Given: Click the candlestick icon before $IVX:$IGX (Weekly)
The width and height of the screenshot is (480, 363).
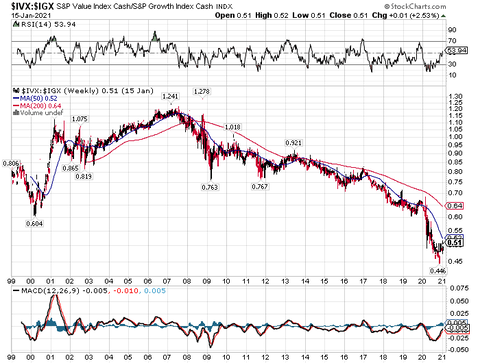Looking at the screenshot, I should tap(16, 91).
